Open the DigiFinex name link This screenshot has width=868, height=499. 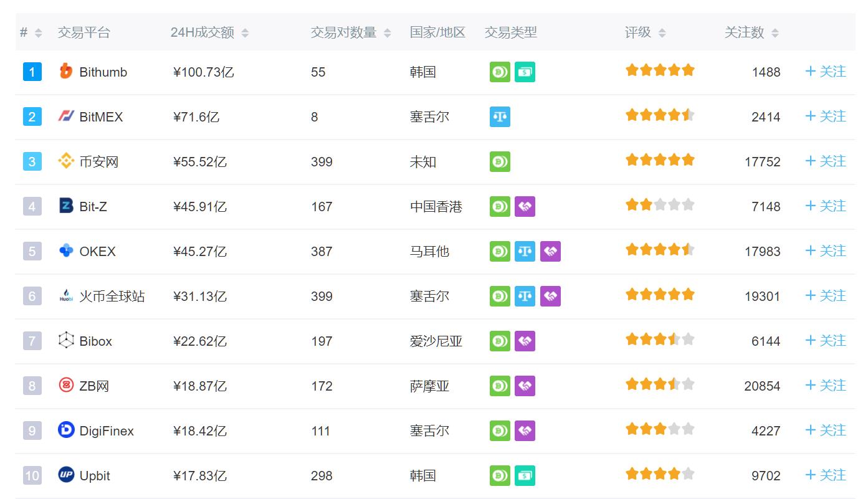[107, 431]
